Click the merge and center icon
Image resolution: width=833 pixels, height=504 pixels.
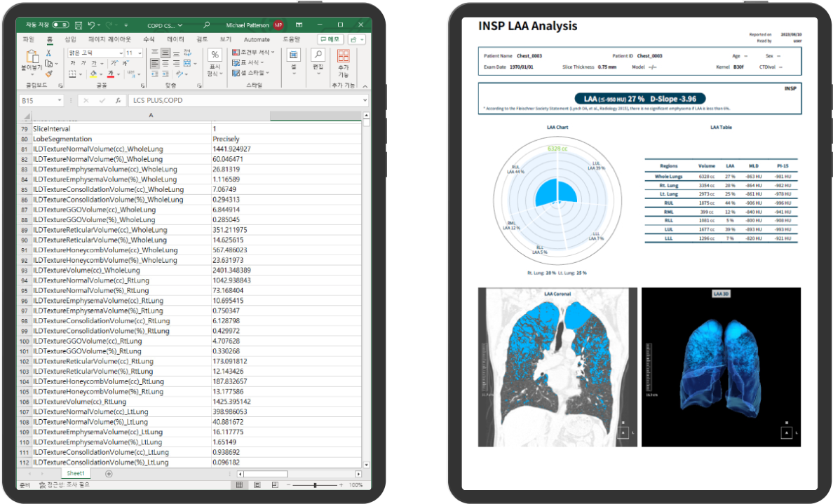point(187,64)
